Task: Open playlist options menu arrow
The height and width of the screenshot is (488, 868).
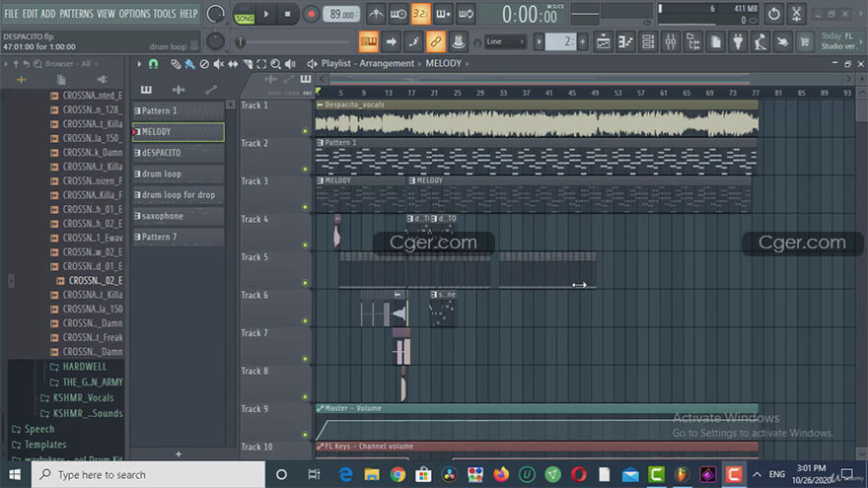Action: click(x=139, y=64)
